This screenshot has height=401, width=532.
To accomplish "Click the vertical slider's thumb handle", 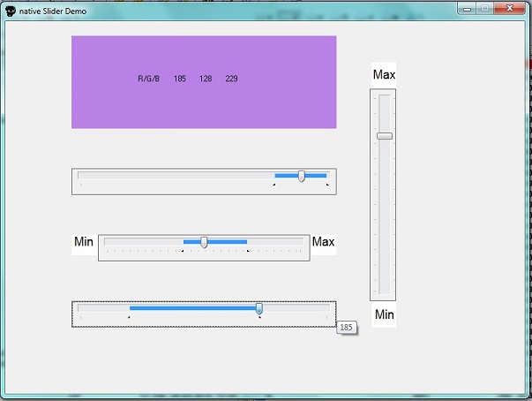I will (384, 136).
